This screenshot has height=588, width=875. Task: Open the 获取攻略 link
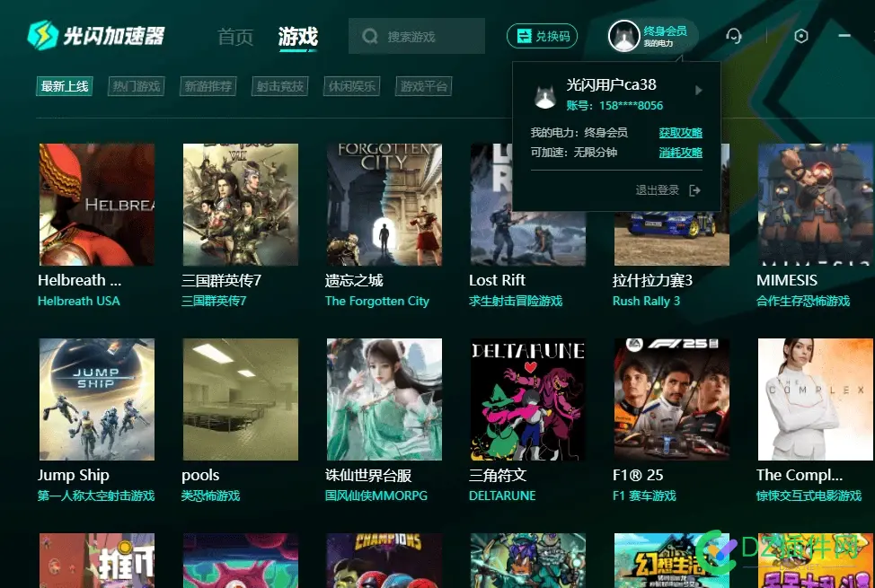pyautogui.click(x=680, y=133)
